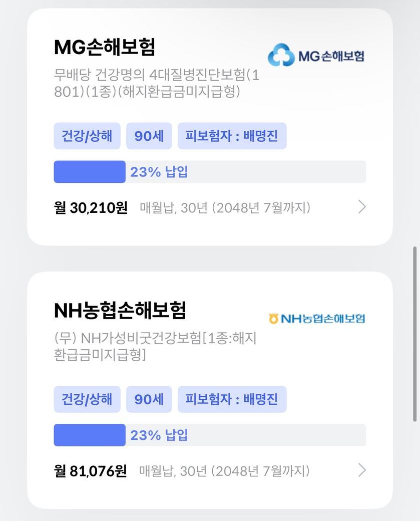Tap 건강/상해 tag in the MG손해보험 card
This screenshot has height=521, width=420.
(87, 136)
